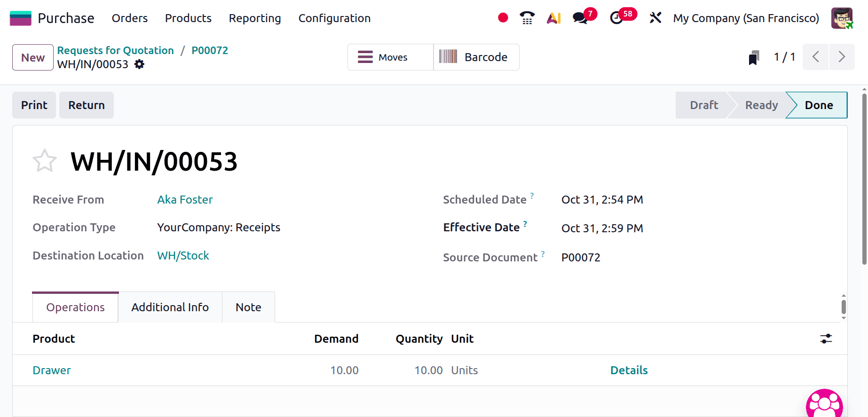868x417 pixels.
Task: Open the VoIP phone icon
Action: click(x=527, y=18)
